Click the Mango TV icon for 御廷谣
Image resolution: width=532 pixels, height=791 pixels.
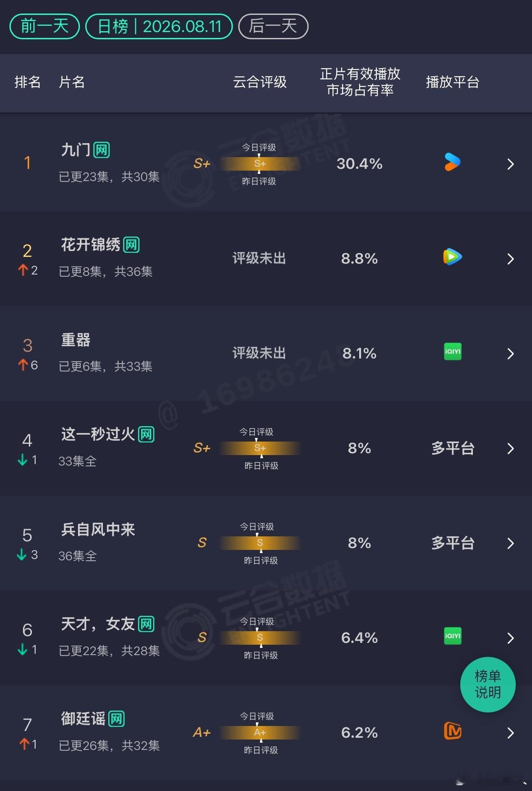click(453, 731)
